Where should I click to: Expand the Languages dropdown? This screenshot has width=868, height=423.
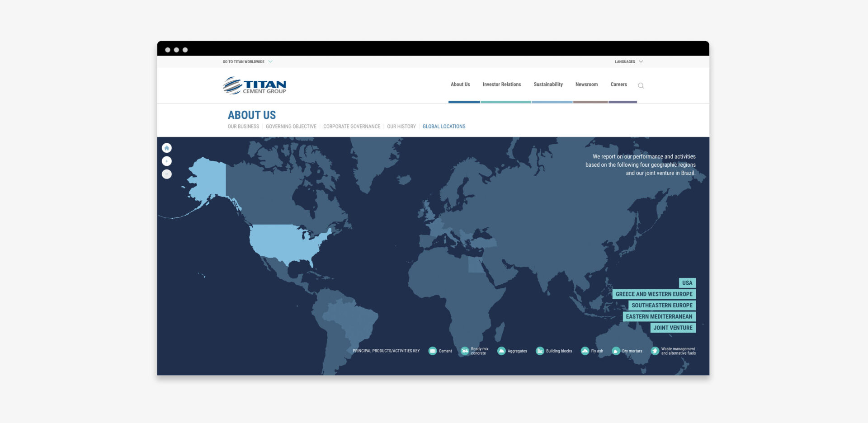point(629,61)
